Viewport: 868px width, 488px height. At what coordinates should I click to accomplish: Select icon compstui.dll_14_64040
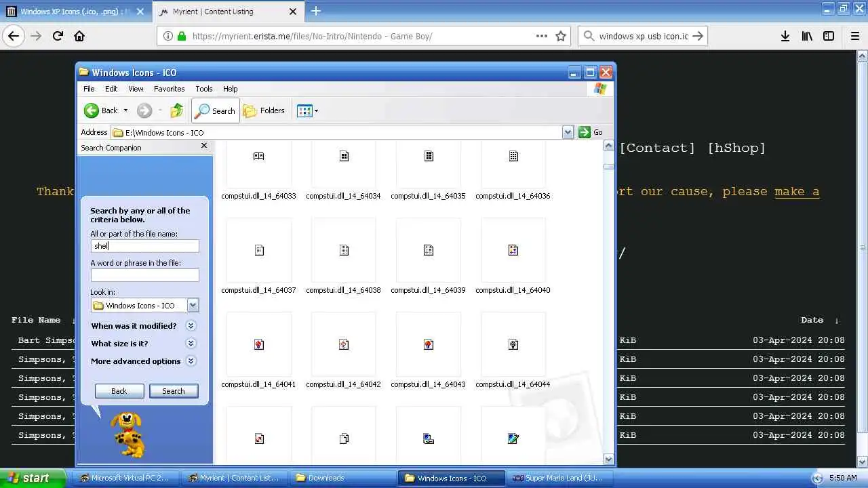pos(513,256)
